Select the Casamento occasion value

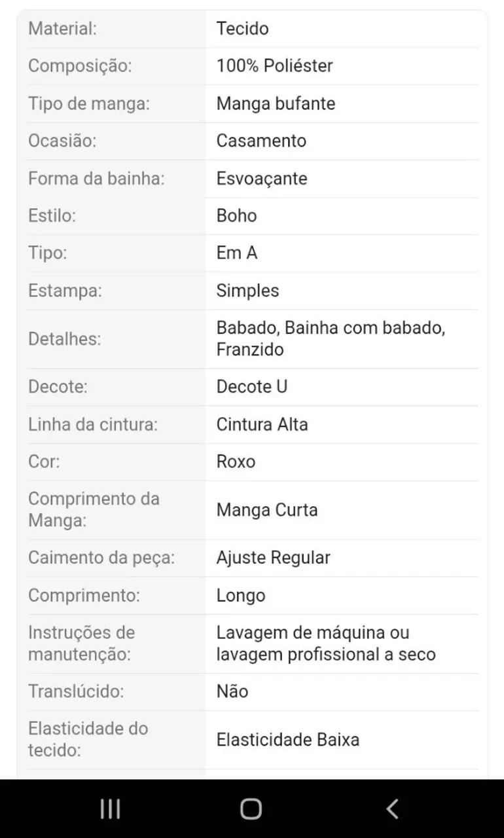(x=261, y=141)
